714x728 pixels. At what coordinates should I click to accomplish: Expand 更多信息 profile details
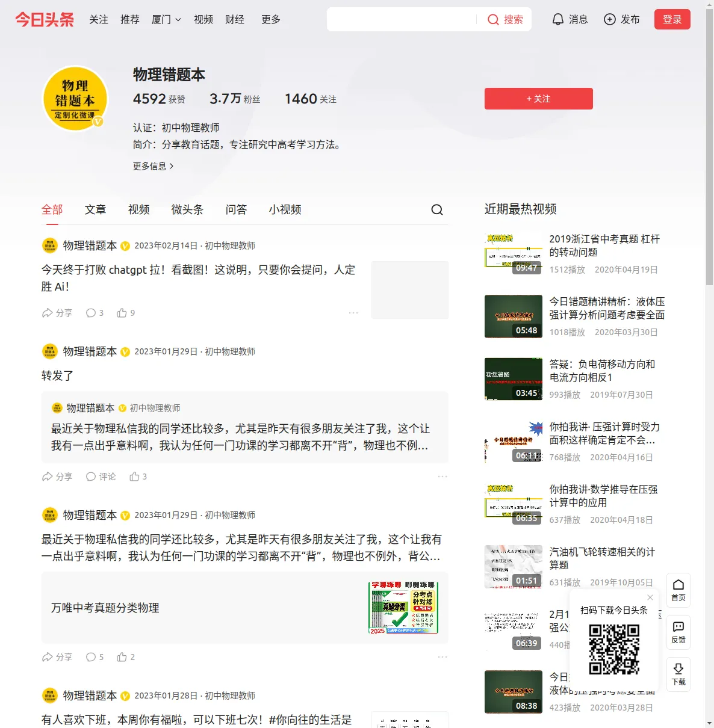pos(154,166)
